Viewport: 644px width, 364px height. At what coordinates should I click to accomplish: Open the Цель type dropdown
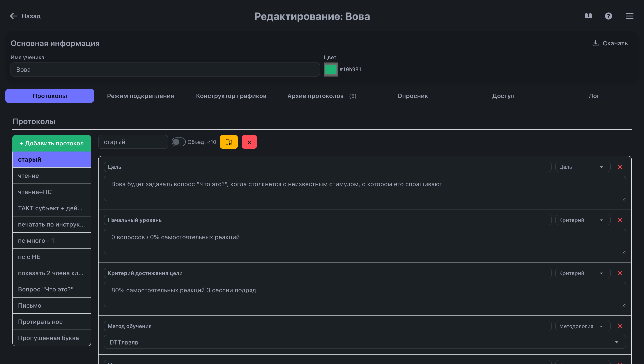point(582,167)
